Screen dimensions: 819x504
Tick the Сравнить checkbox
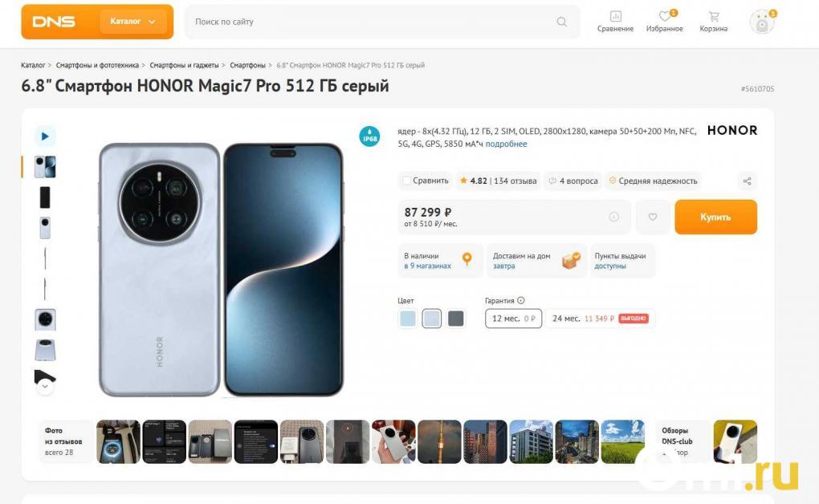tap(406, 181)
